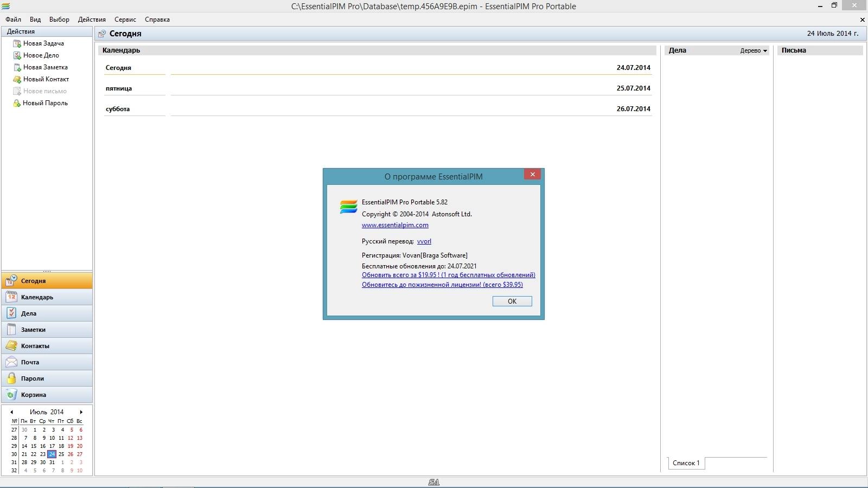This screenshot has height=488, width=868.
Task: Go to the previous month in the mini calendar
Action: click(11, 412)
